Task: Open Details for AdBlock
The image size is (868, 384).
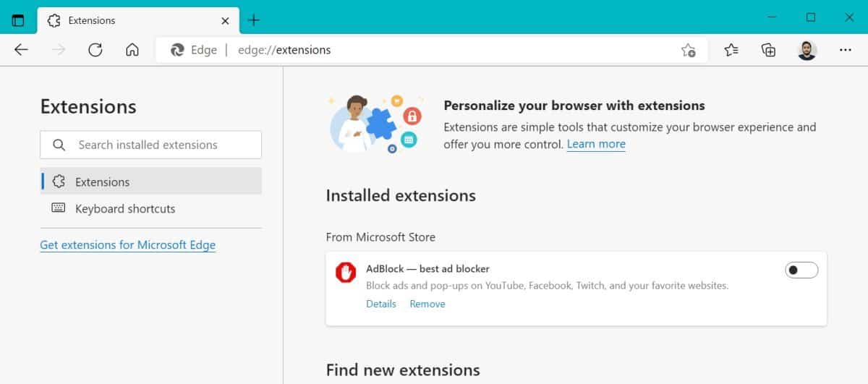Action: [x=381, y=304]
